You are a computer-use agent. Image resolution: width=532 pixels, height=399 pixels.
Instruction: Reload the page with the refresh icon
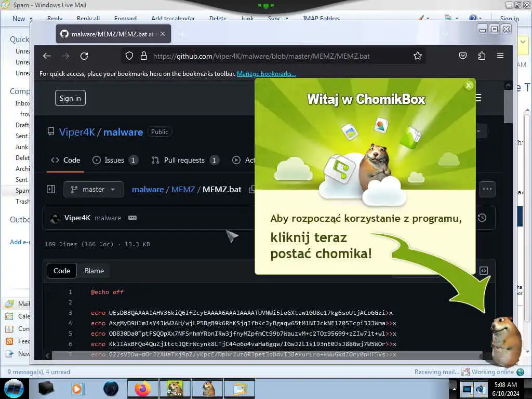click(84, 56)
